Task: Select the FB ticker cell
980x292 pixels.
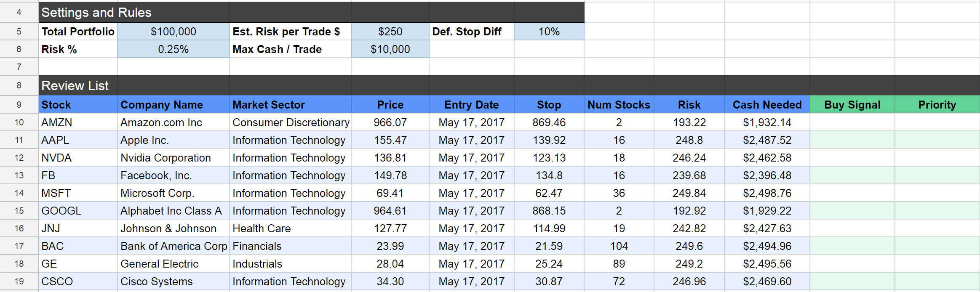Action: coord(78,175)
